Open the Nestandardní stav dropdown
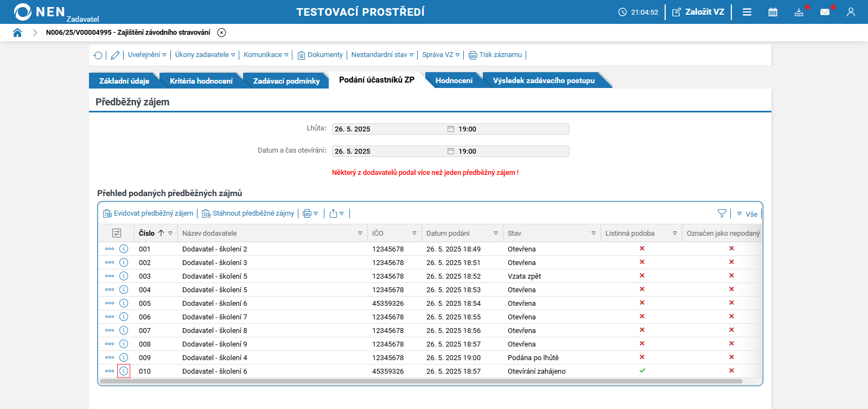Screen dimensions: 868x409 pyautogui.click(x=382, y=55)
